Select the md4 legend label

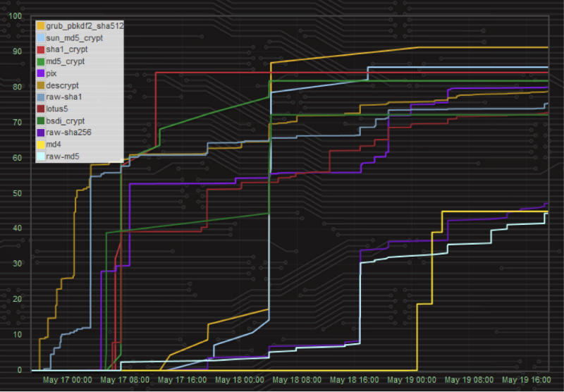[x=54, y=145]
